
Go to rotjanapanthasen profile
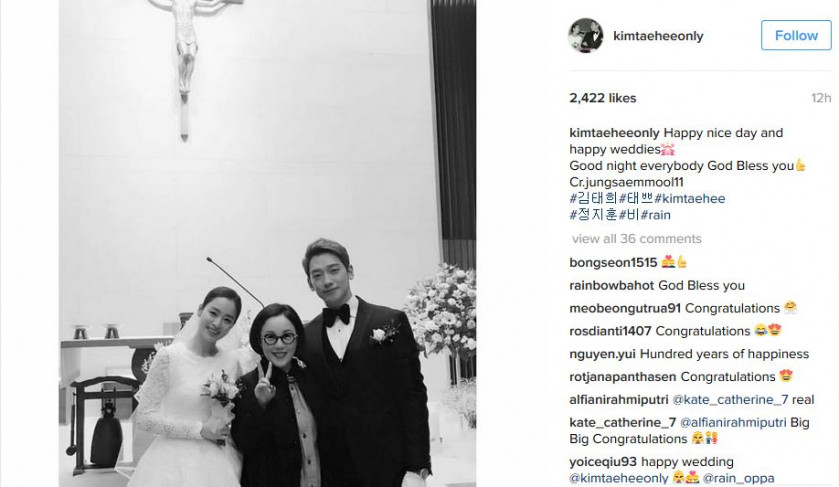pos(623,377)
